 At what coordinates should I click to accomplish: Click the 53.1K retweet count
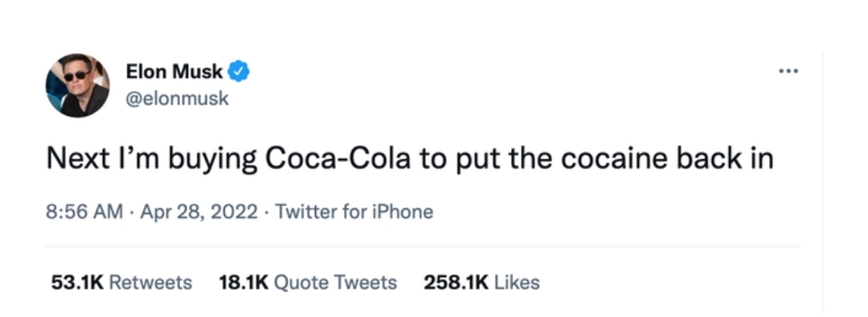coord(77,282)
